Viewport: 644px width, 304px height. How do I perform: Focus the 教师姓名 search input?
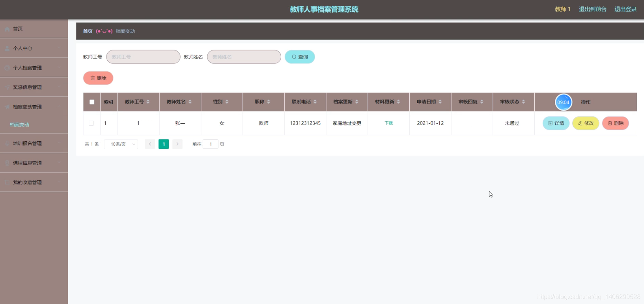(244, 57)
